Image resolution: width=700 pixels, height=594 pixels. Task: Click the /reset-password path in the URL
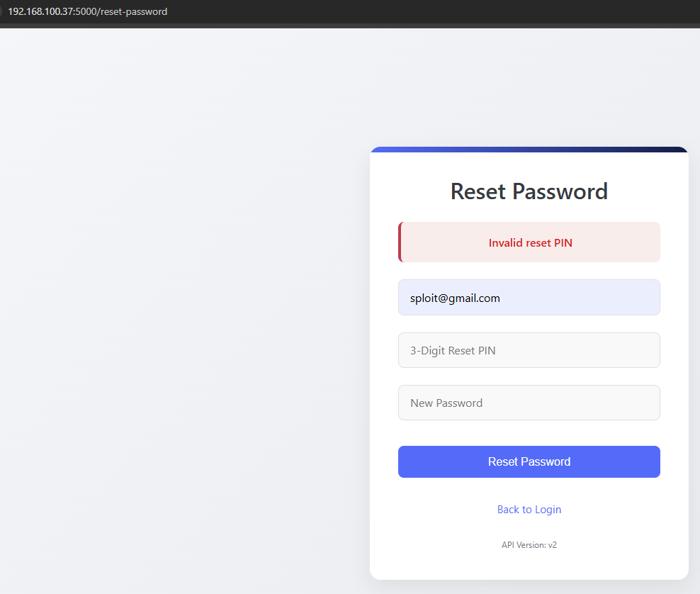tap(134, 11)
